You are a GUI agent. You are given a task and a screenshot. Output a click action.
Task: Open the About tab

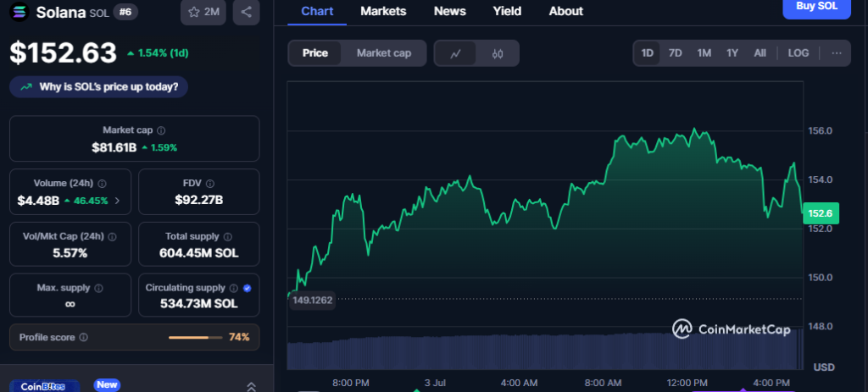pos(565,11)
